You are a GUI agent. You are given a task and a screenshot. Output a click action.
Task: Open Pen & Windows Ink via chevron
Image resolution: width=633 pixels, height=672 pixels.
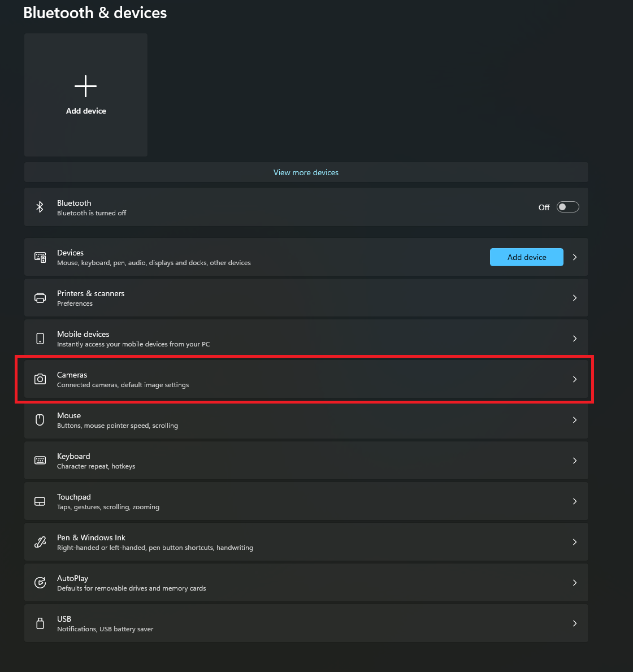pyautogui.click(x=575, y=542)
